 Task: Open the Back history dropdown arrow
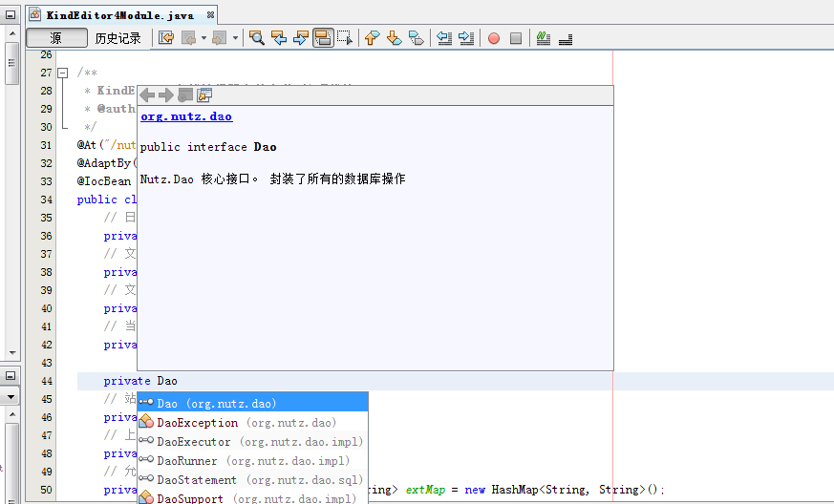click(x=203, y=38)
